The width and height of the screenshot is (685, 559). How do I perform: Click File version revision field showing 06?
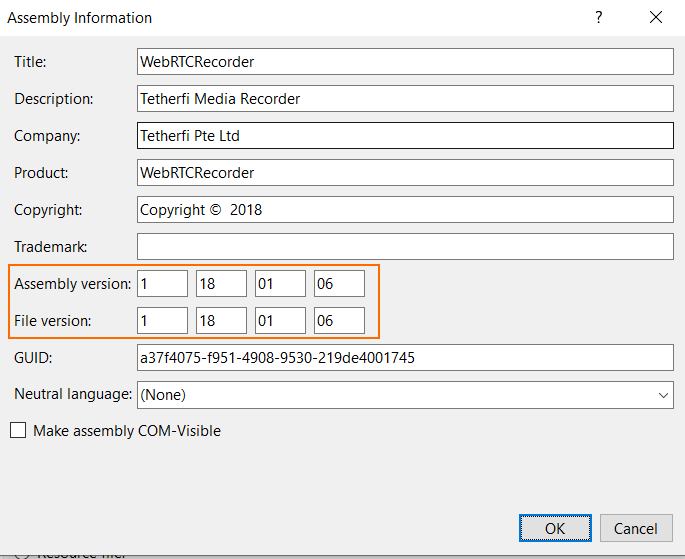(339, 321)
